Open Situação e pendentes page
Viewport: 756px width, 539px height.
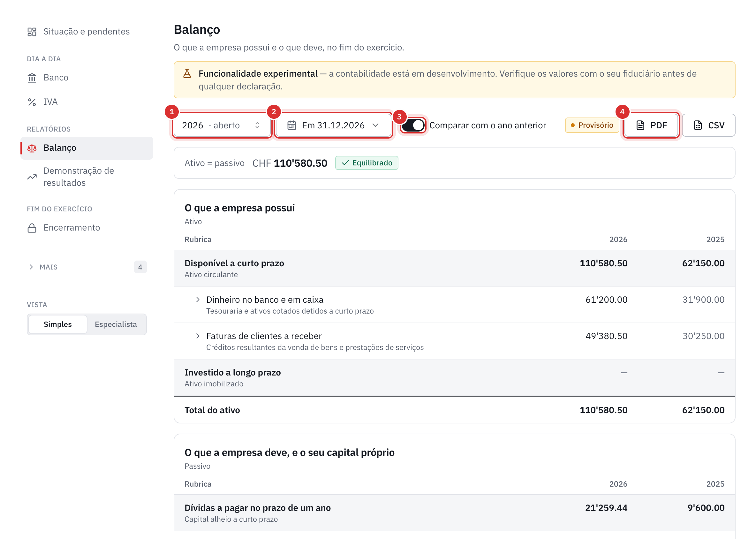(87, 32)
